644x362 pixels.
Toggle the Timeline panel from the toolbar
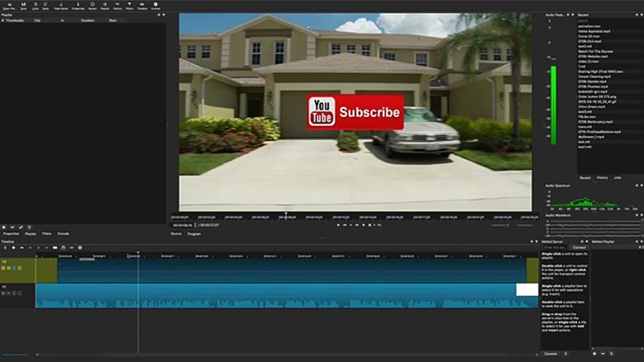[142, 6]
